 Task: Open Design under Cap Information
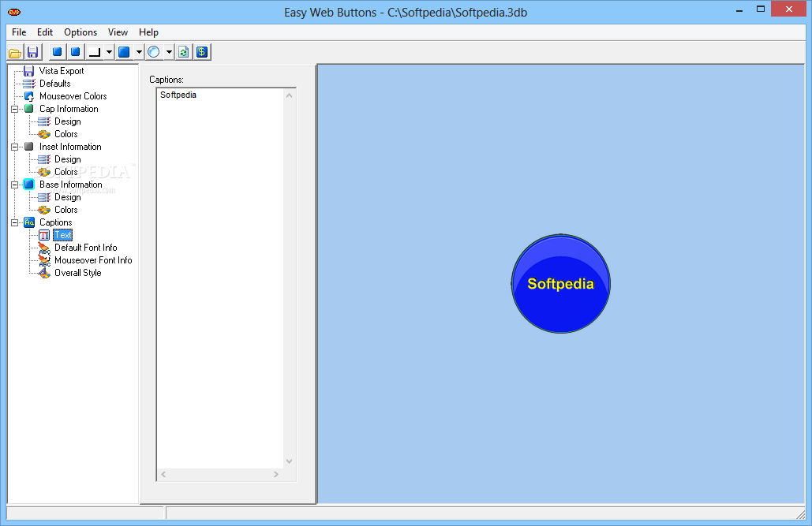pyautogui.click(x=68, y=121)
